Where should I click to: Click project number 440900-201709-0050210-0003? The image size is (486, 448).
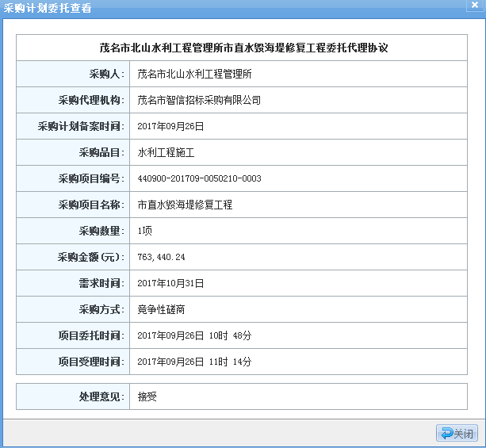199,179
